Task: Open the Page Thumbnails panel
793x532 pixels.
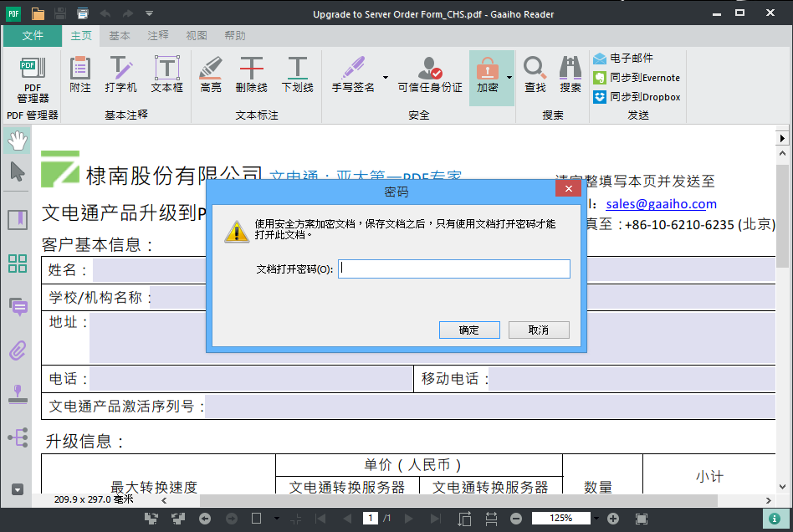Action: [16, 263]
